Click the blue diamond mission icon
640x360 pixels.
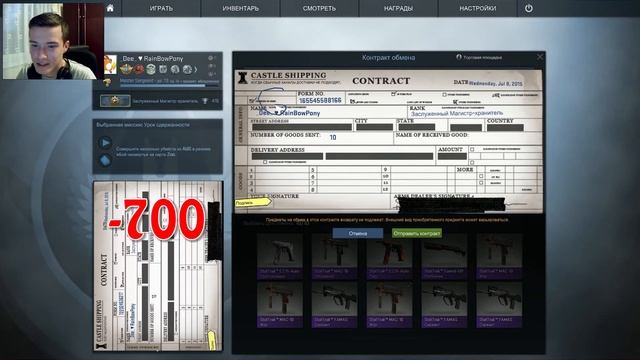pyautogui.click(x=105, y=160)
